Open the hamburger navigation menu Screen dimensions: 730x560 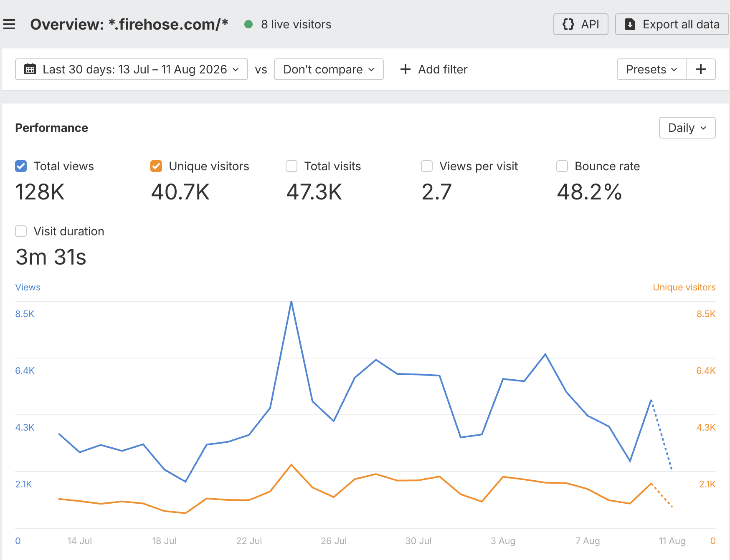[x=9, y=24]
